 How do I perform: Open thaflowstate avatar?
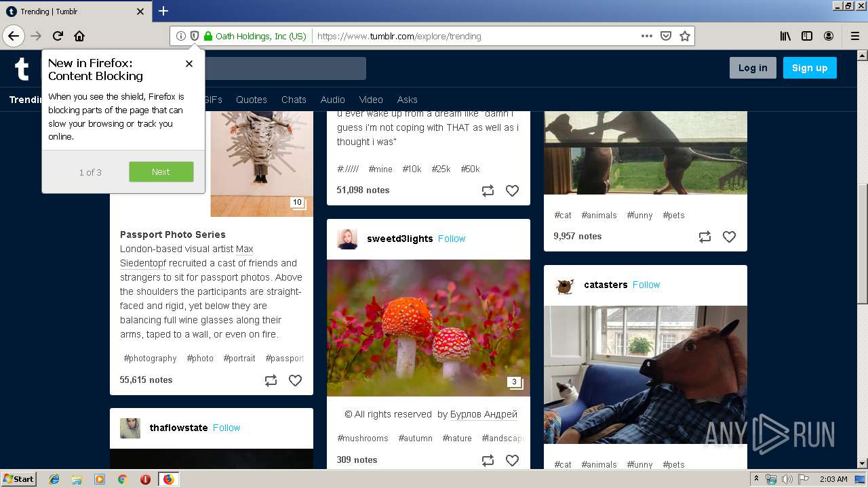(130, 428)
